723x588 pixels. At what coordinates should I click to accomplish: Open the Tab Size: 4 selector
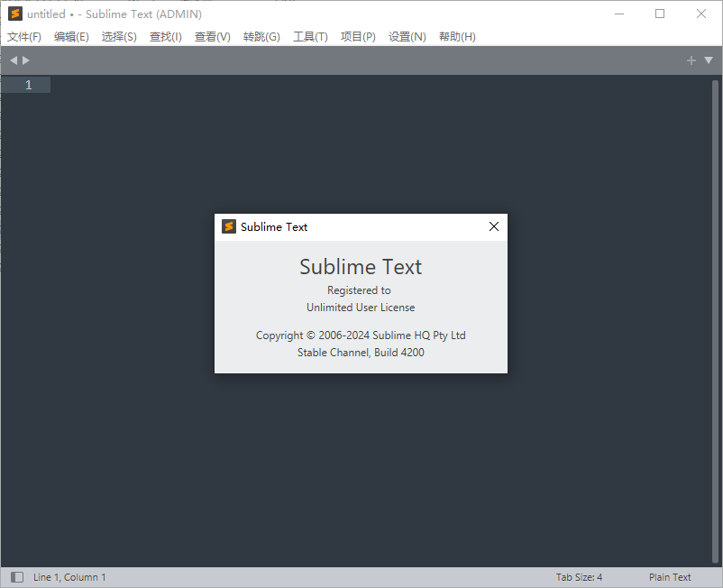pyautogui.click(x=578, y=576)
